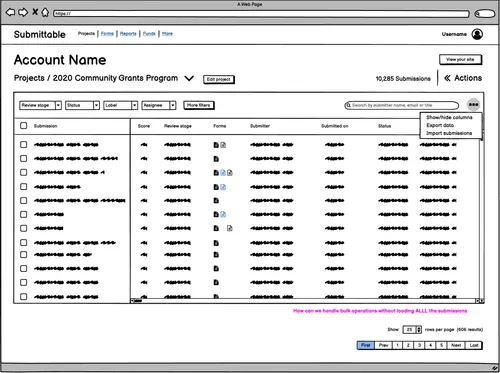Click the blue form icon in the fourth row
Image resolution: width=500 pixels, height=373 pixels.
[223, 187]
